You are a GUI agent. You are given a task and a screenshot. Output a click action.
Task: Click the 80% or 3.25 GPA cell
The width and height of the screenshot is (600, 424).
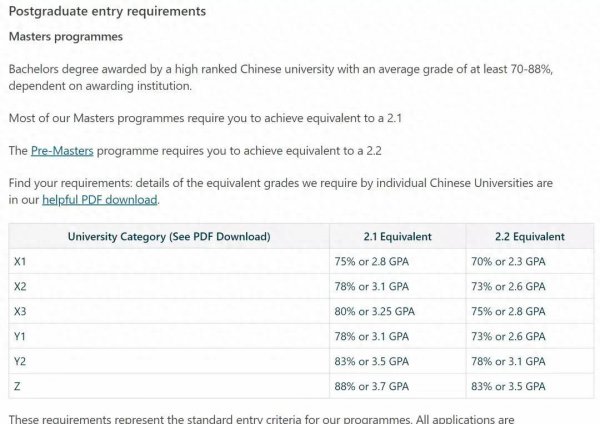pos(374,311)
